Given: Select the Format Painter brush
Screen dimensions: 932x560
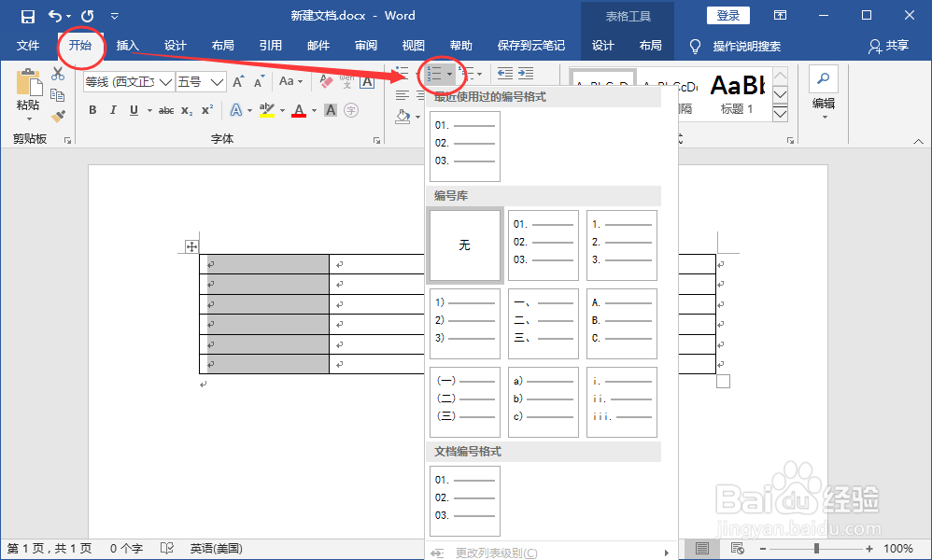Looking at the screenshot, I should coord(58,117).
